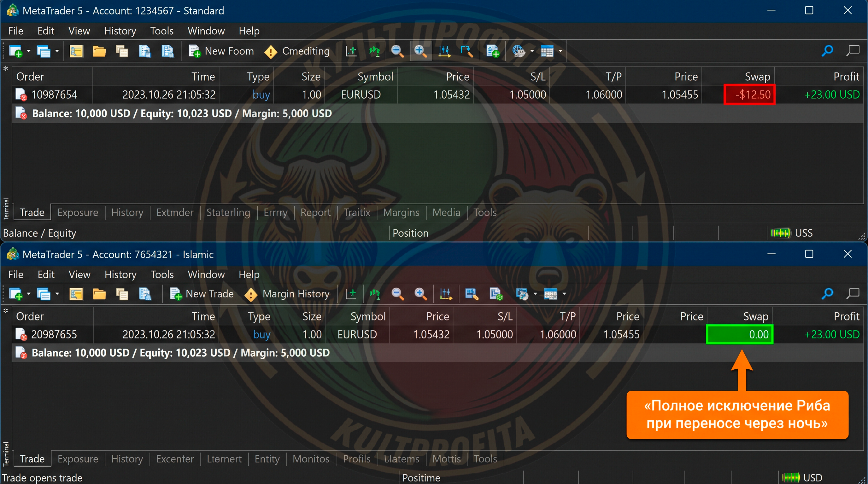The height and width of the screenshot is (484, 868).
Task: Click Margin History button in Islamic window
Action: click(x=287, y=294)
